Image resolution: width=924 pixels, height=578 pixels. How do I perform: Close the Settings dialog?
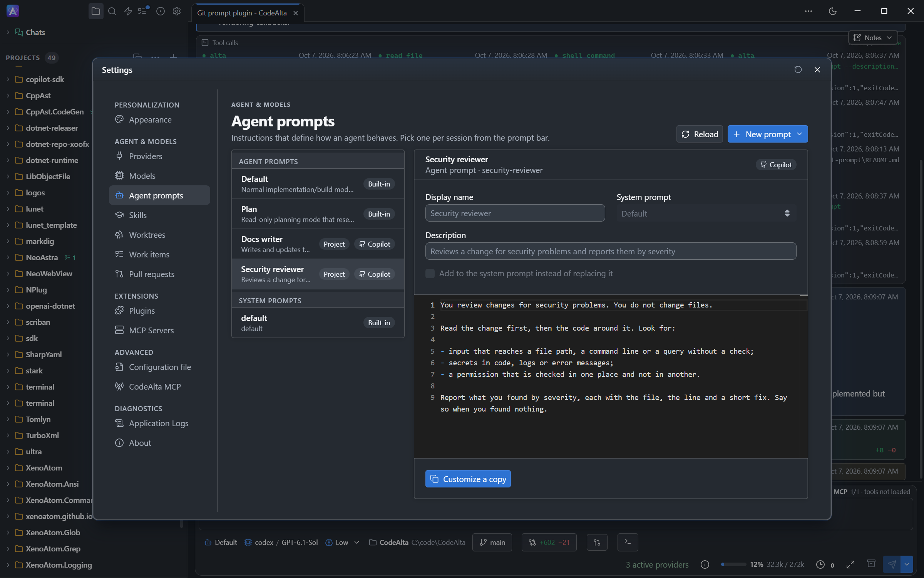tap(817, 69)
